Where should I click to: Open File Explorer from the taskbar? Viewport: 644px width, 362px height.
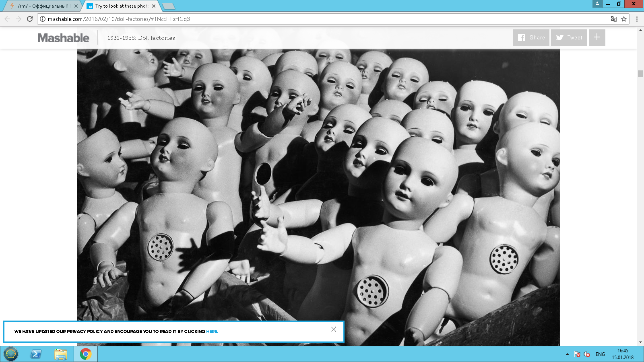tap(61, 354)
